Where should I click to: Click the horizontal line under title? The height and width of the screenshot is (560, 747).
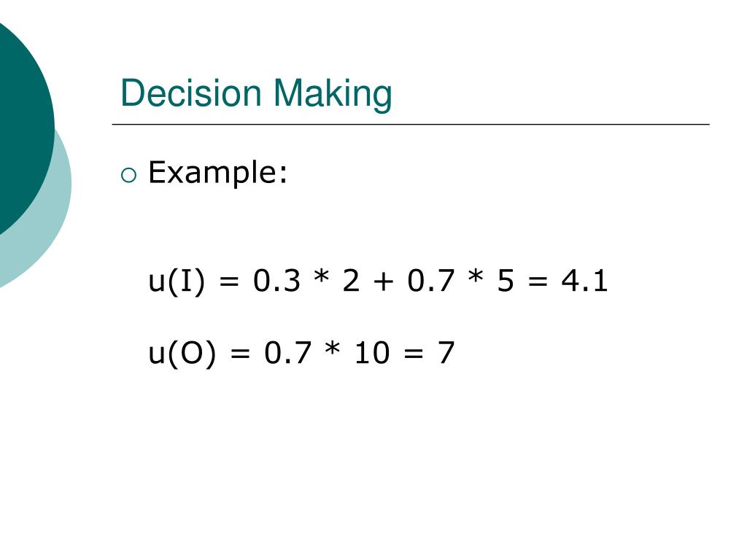(411, 124)
